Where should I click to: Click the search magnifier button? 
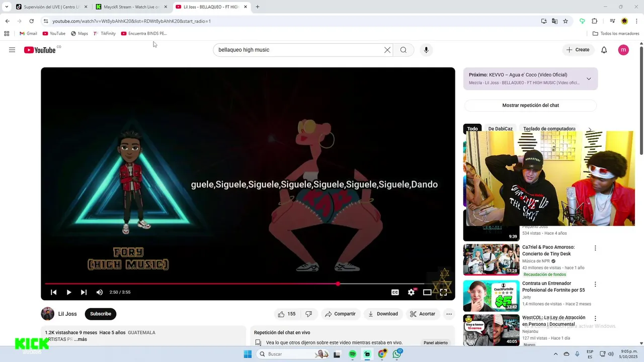click(x=404, y=50)
